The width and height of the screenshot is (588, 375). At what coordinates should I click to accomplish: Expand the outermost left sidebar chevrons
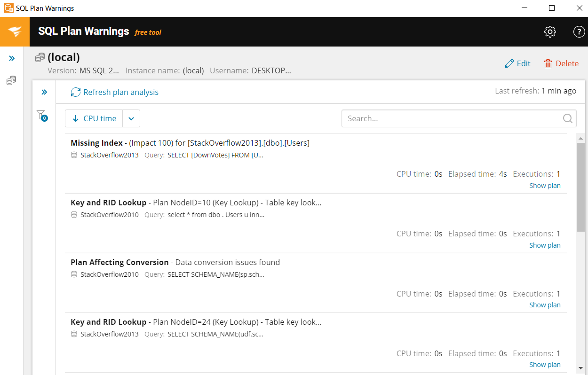coord(12,58)
